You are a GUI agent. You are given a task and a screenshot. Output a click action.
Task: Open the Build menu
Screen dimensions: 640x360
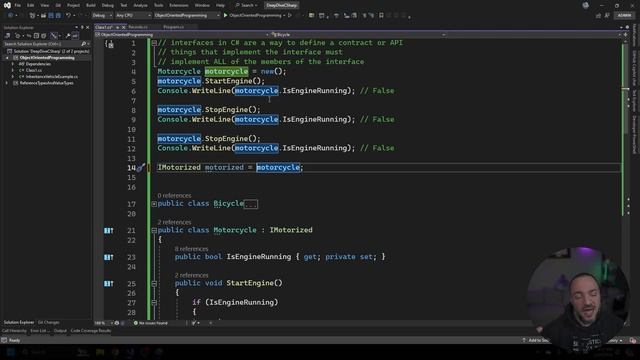click(91, 5)
